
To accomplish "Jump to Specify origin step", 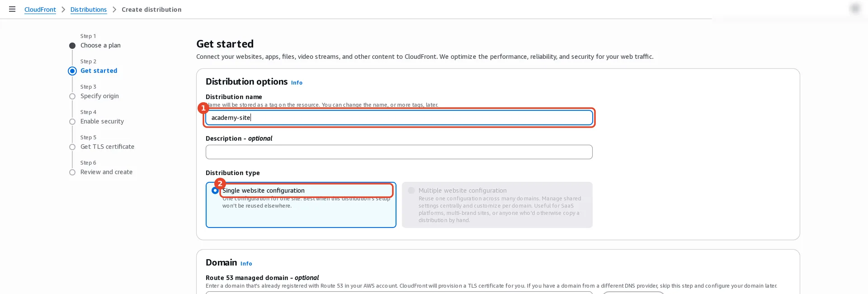I will (x=99, y=96).
